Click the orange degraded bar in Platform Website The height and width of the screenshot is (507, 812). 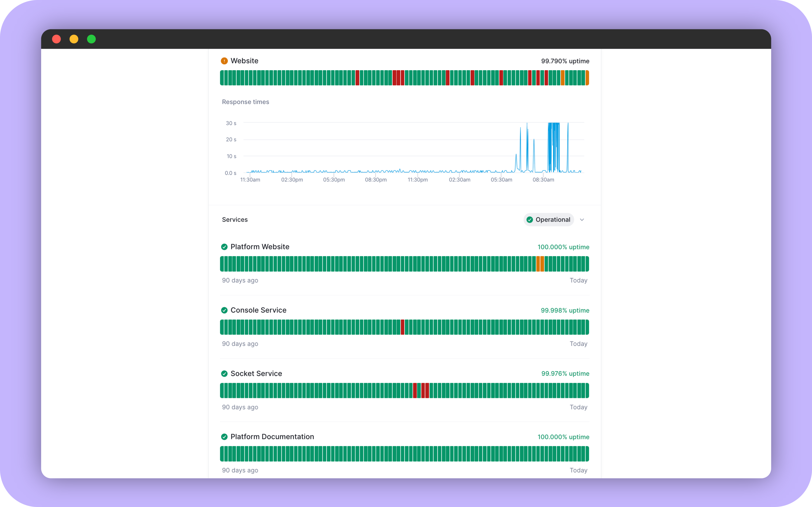[x=538, y=264]
